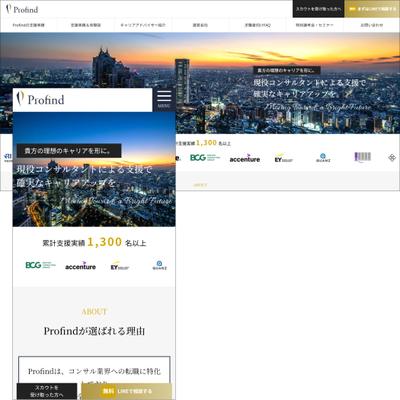Click the purple striped logo in desktop strip

tap(362, 157)
